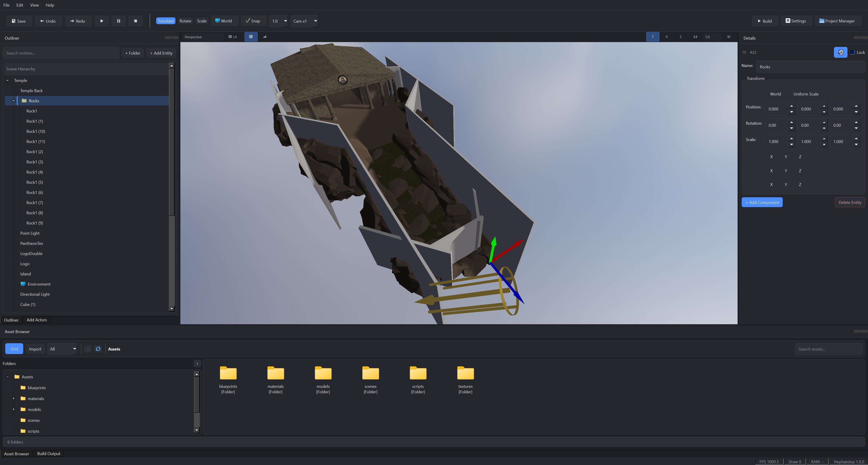This screenshot has height=465, width=868.
Task: Refresh the Asset Browser contents
Action: 98,349
